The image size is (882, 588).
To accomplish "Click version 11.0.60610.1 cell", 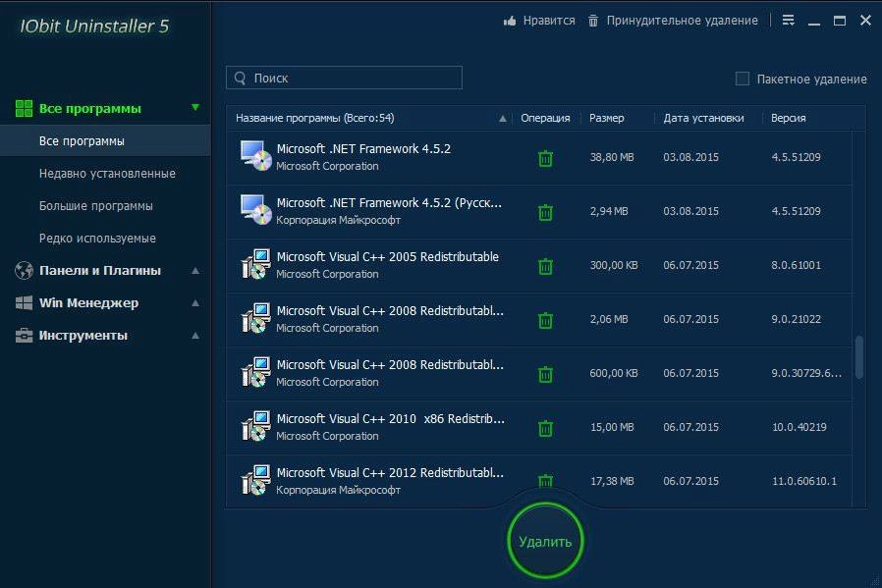I will point(804,481).
